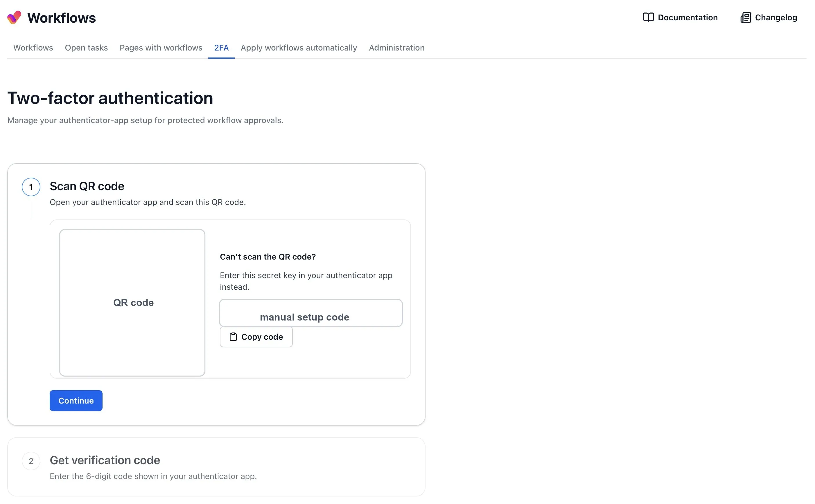815x504 pixels.
Task: Click the step 1 circle indicator
Action: [x=31, y=187]
